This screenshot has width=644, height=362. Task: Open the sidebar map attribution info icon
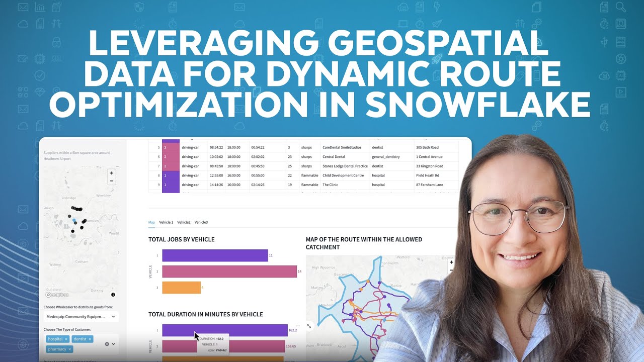click(x=113, y=295)
